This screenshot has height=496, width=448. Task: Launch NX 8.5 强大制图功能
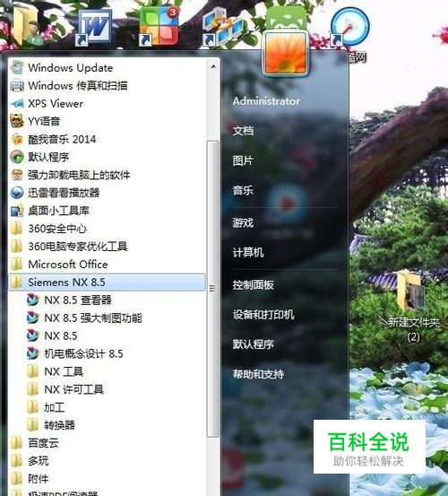point(108,318)
